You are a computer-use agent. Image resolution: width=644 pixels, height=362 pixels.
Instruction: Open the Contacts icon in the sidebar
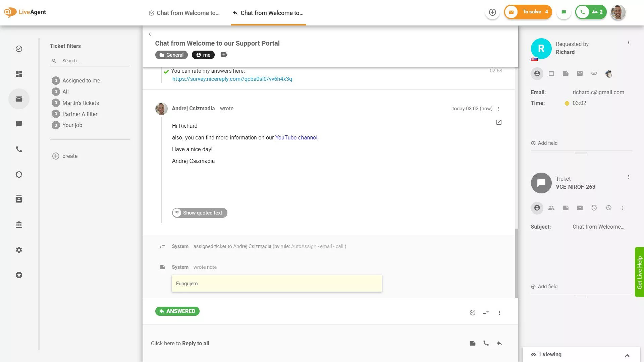coord(19,199)
